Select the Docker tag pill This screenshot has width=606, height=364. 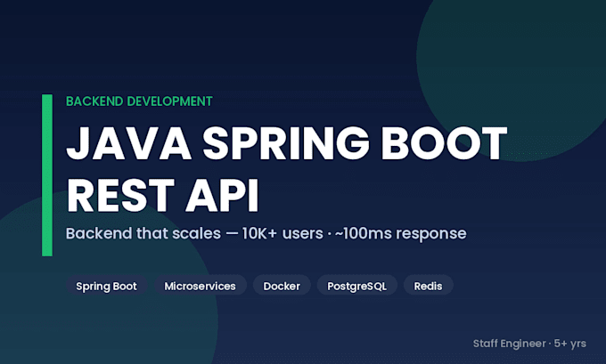[x=282, y=286]
